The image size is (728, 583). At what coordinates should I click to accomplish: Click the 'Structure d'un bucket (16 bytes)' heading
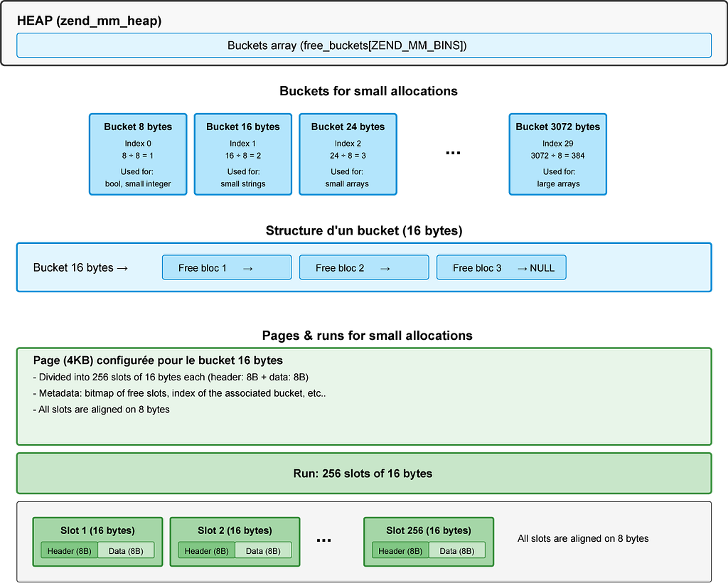coord(364,230)
